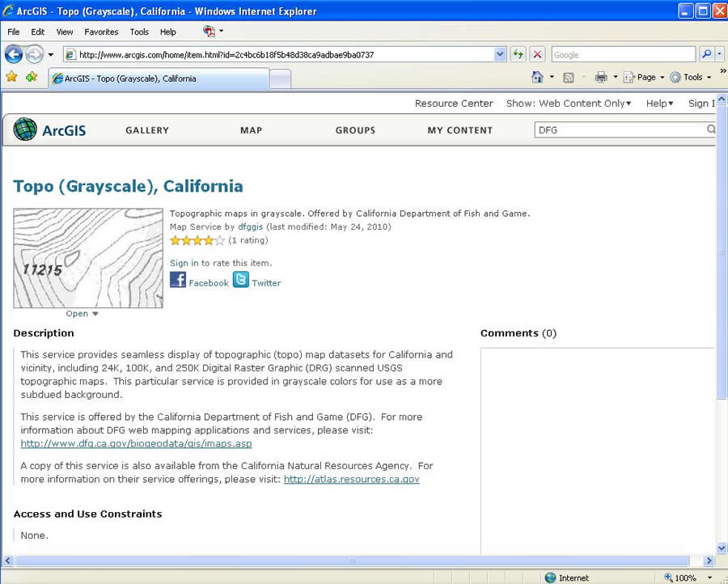Click the Print icon in toolbar
The width and height of the screenshot is (728, 584).
click(x=601, y=77)
